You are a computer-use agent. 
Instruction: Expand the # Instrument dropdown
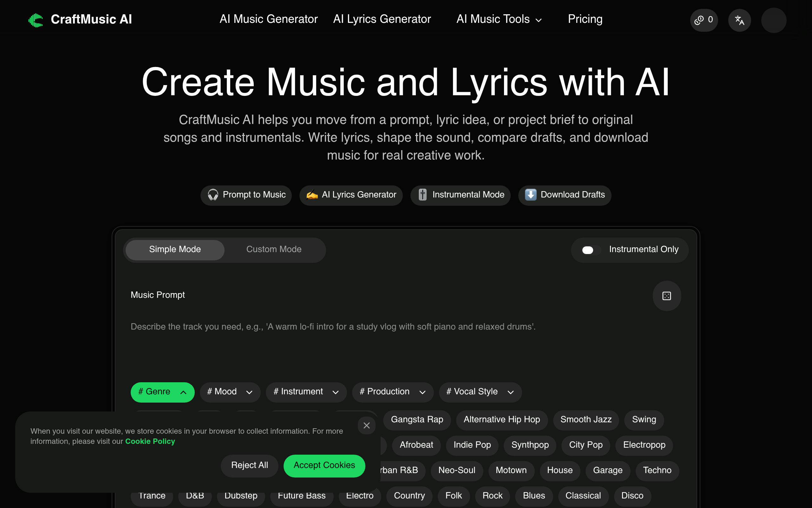(306, 392)
